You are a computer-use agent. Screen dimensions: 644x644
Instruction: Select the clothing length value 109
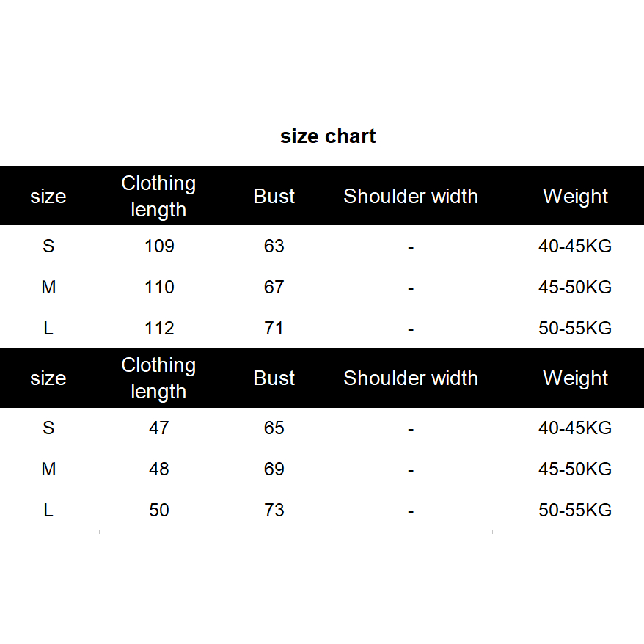click(x=159, y=246)
